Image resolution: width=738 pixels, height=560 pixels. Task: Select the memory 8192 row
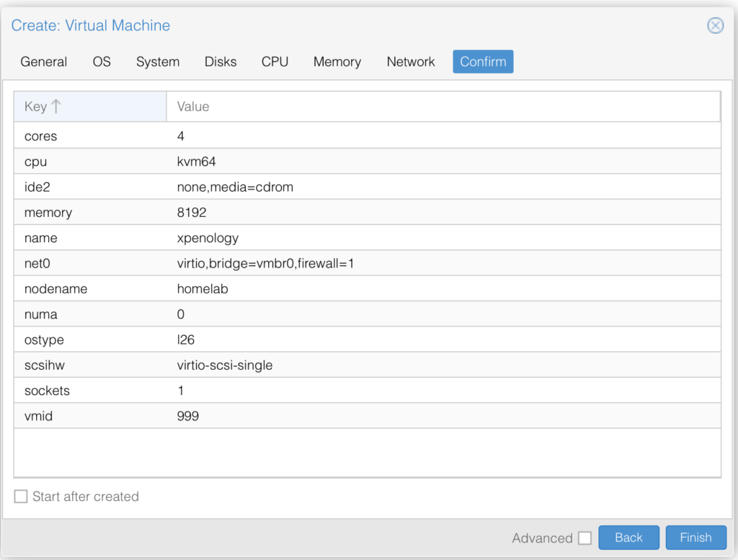pyautogui.click(x=367, y=213)
